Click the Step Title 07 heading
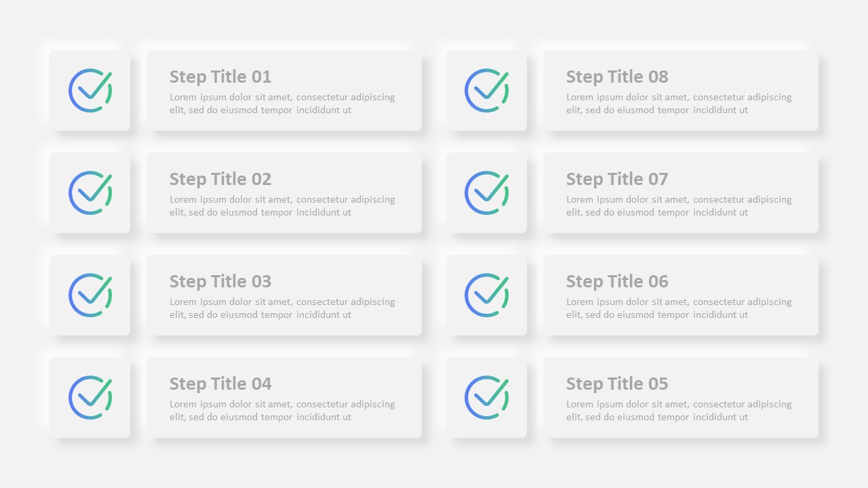The width and height of the screenshot is (868, 488). 617,179
